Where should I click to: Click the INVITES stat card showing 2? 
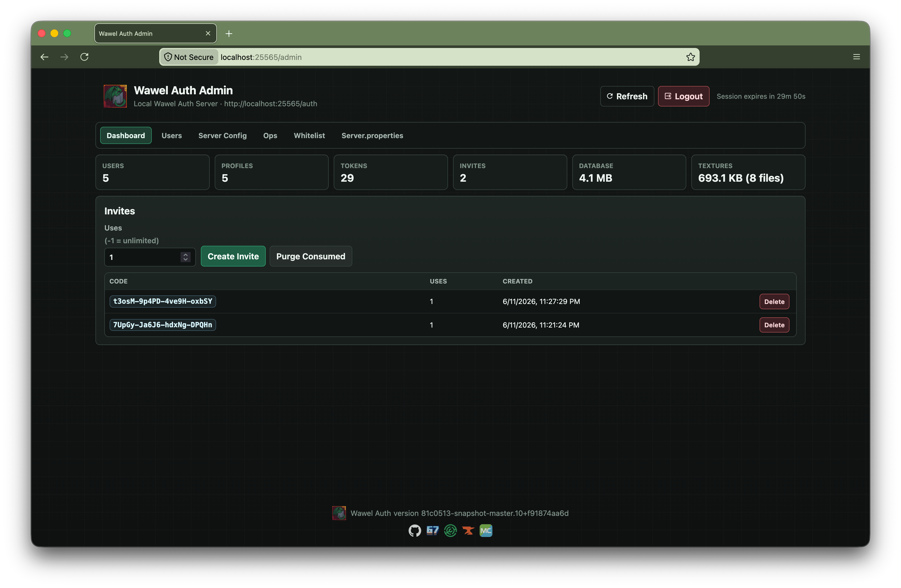(510, 172)
